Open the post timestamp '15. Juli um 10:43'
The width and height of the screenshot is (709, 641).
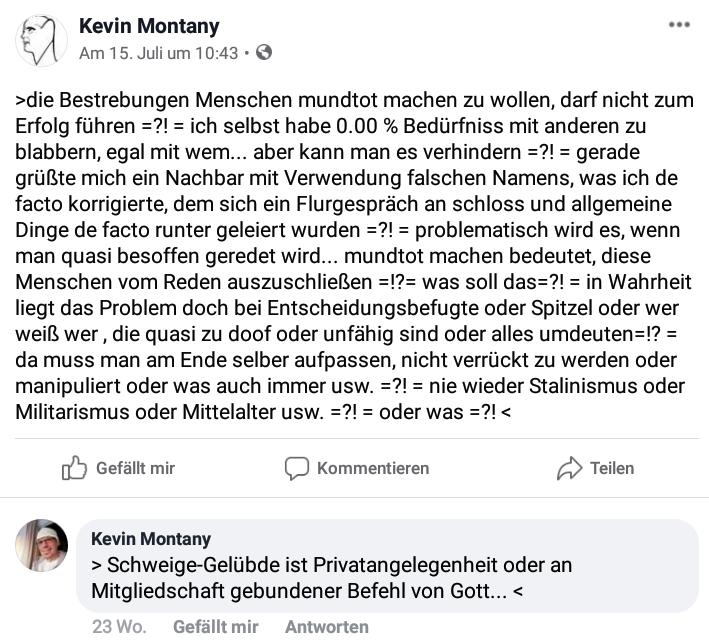click(x=159, y=53)
